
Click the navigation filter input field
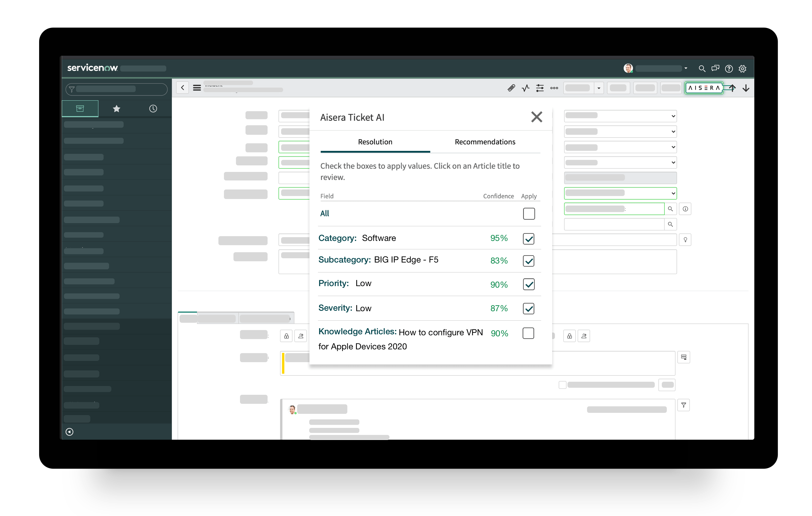click(x=116, y=89)
